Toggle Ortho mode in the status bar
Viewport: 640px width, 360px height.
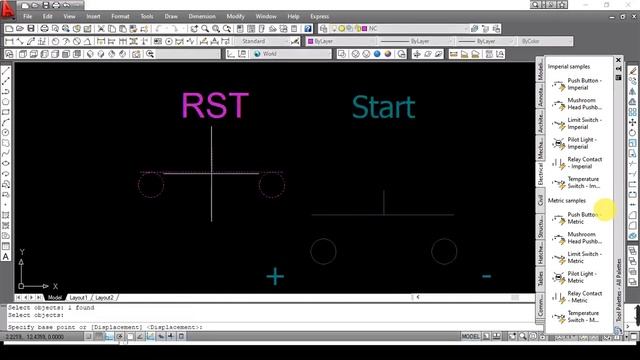tap(109, 336)
